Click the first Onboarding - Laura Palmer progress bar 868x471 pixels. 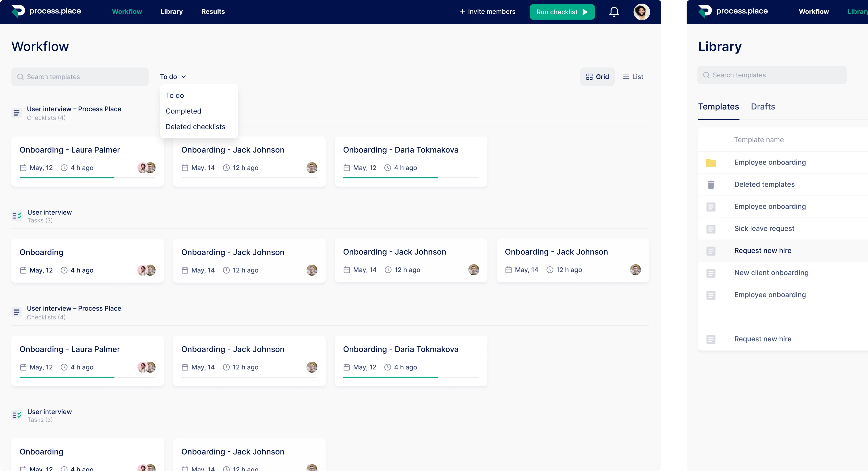click(x=87, y=178)
